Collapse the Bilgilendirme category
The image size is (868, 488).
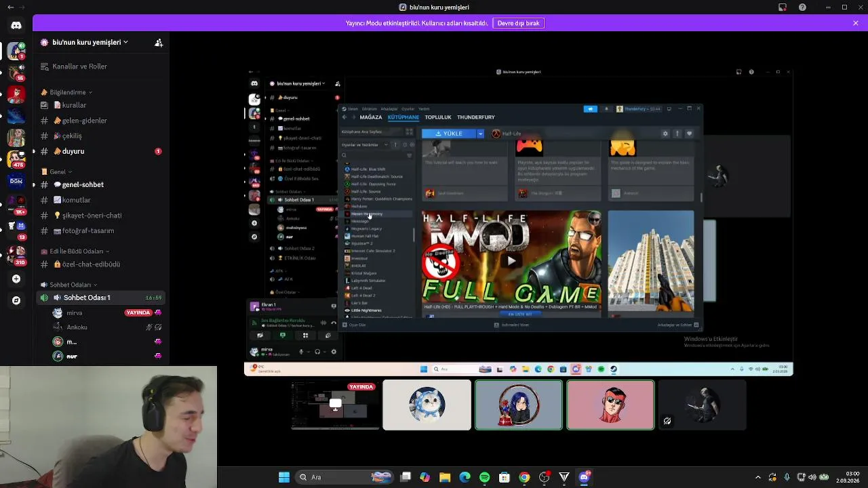71,92
